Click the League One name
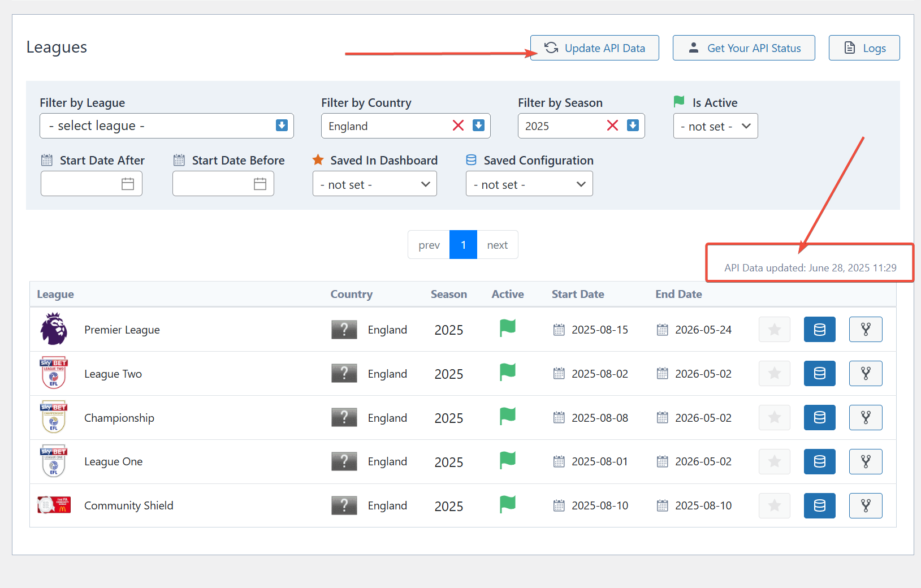Image resolution: width=921 pixels, height=588 pixels. tap(114, 461)
